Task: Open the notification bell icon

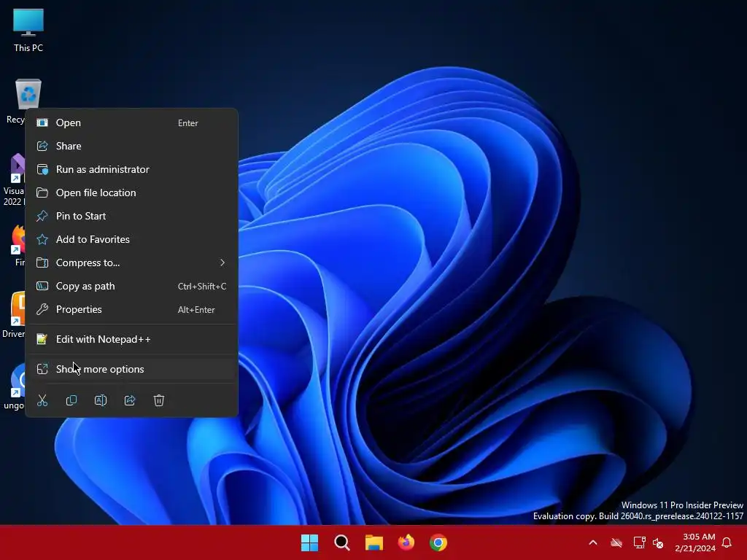Action: (727, 542)
